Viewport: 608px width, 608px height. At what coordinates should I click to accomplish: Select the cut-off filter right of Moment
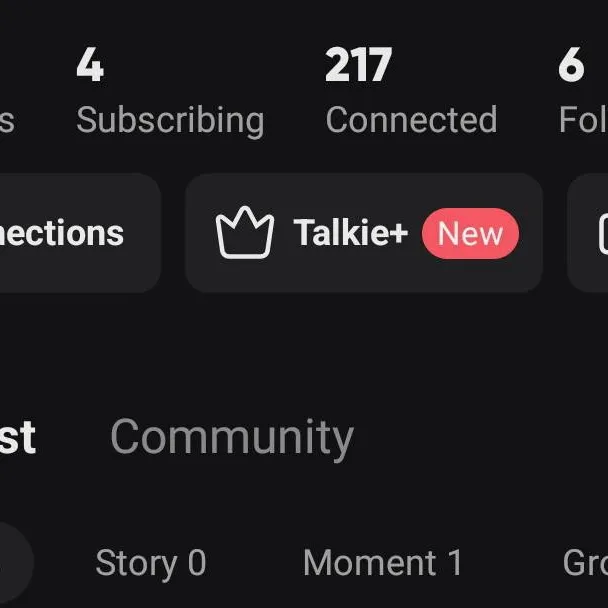pos(586,563)
